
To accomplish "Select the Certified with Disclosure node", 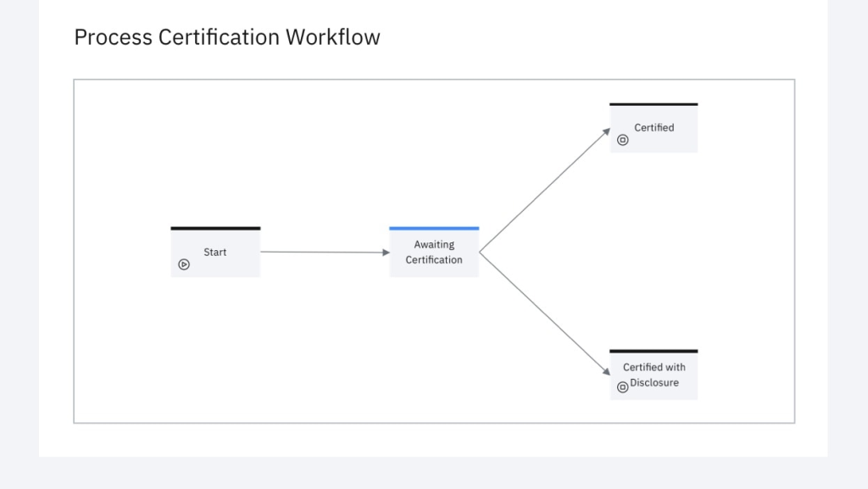I will 654,375.
